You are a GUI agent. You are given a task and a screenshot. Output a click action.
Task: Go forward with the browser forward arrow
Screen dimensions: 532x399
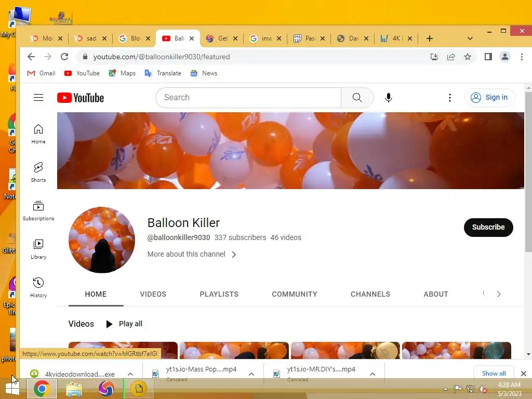pyautogui.click(x=48, y=57)
